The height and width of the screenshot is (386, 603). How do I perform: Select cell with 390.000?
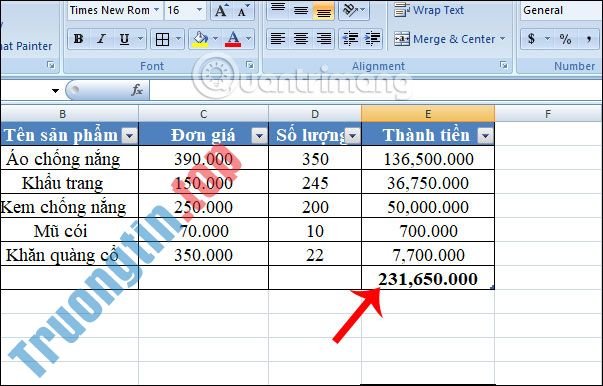click(x=203, y=158)
